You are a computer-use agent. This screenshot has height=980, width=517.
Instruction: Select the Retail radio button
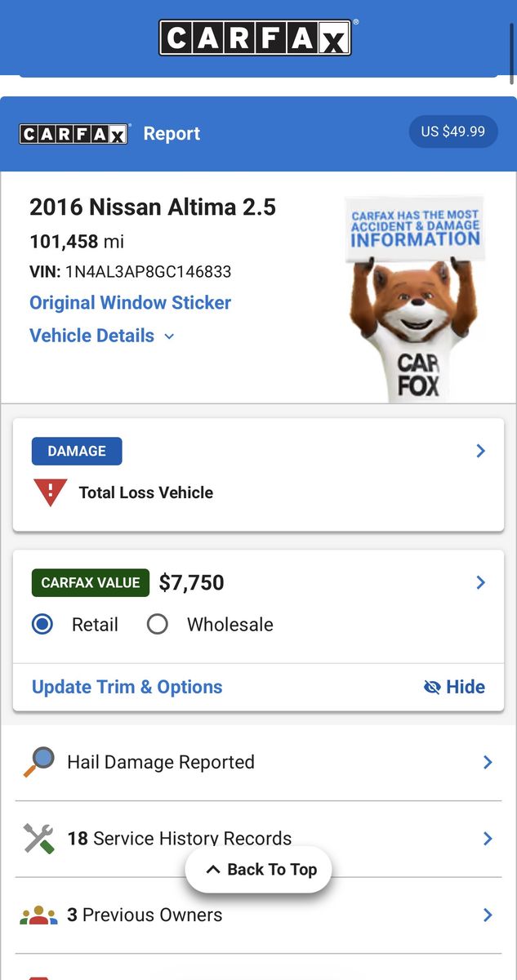(42, 625)
